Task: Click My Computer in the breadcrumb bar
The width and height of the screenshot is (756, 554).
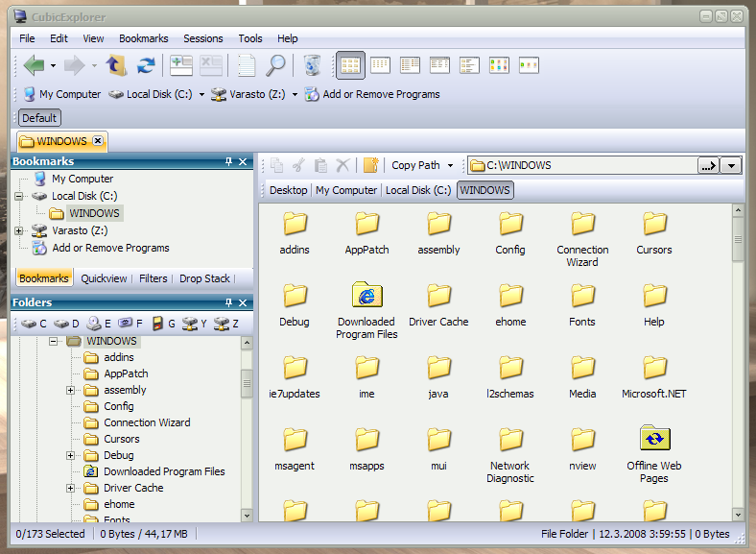Action: (346, 190)
